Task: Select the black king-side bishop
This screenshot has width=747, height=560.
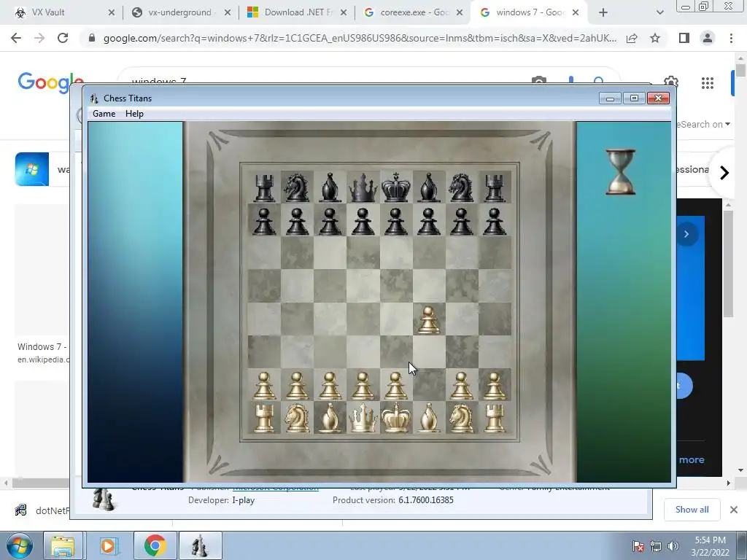Action: coord(429,187)
